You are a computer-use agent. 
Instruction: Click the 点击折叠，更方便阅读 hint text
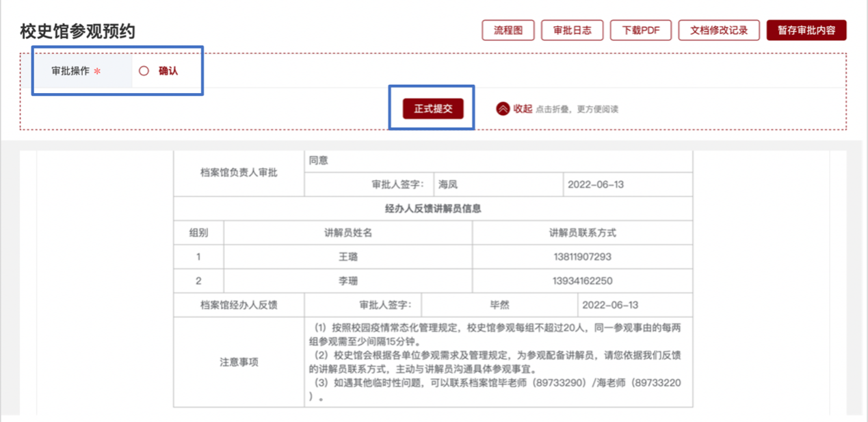click(x=577, y=109)
